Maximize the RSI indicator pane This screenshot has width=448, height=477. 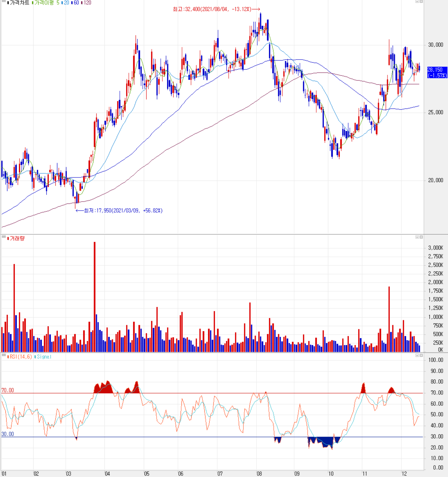point(417,355)
